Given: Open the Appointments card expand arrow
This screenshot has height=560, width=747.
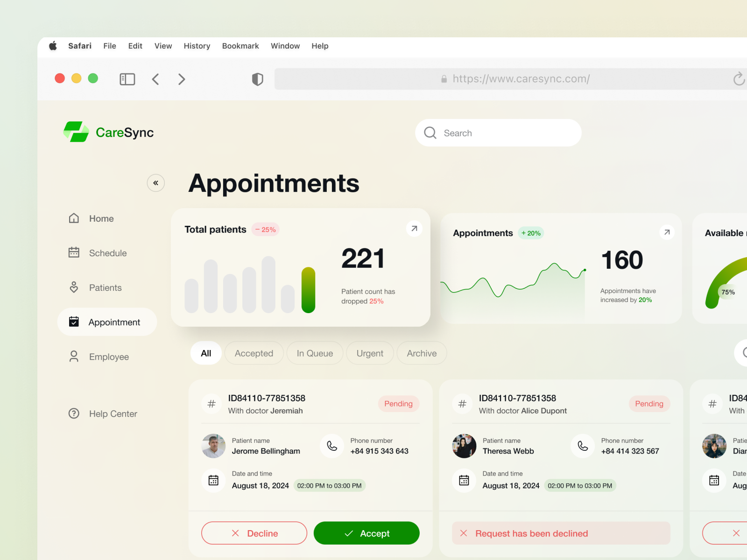Looking at the screenshot, I should 667,232.
